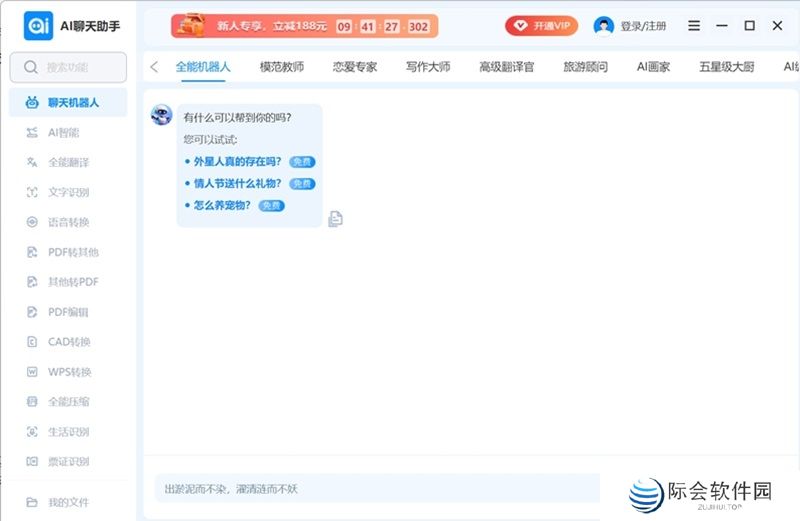Close the AI聊天助手 window
800x521 pixels.
point(777,26)
